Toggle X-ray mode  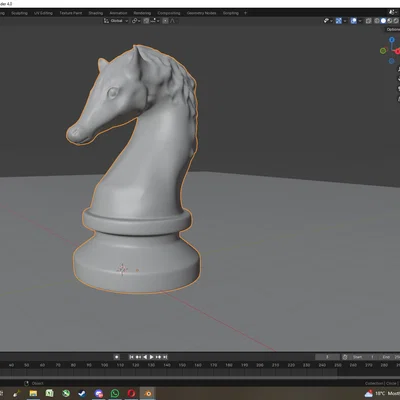coord(368,21)
